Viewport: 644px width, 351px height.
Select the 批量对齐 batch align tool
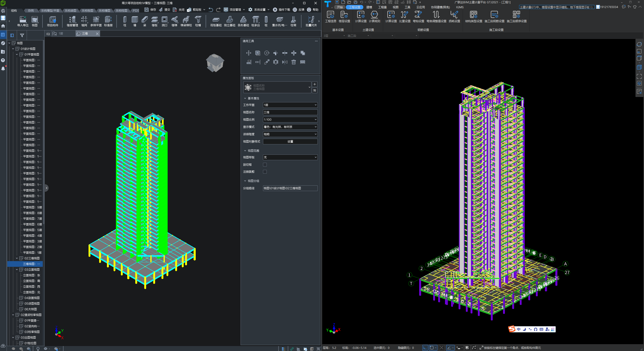(311, 21)
